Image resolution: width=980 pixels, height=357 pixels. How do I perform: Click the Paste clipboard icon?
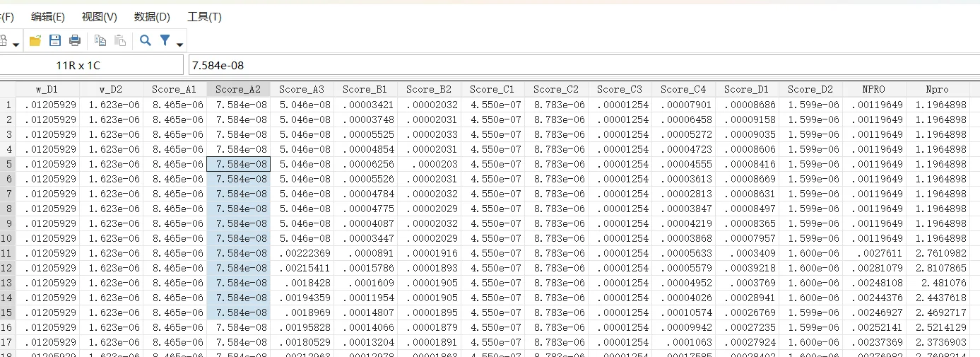[120, 41]
